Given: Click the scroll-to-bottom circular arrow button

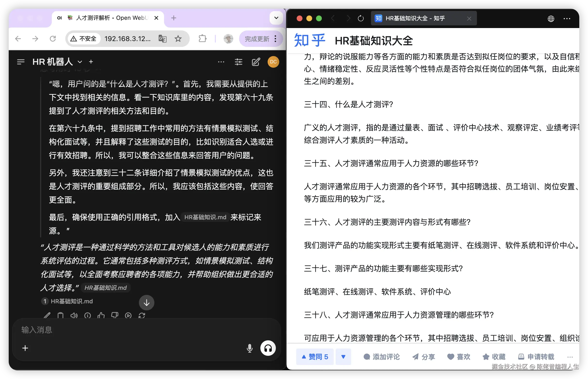Looking at the screenshot, I should pos(147,302).
